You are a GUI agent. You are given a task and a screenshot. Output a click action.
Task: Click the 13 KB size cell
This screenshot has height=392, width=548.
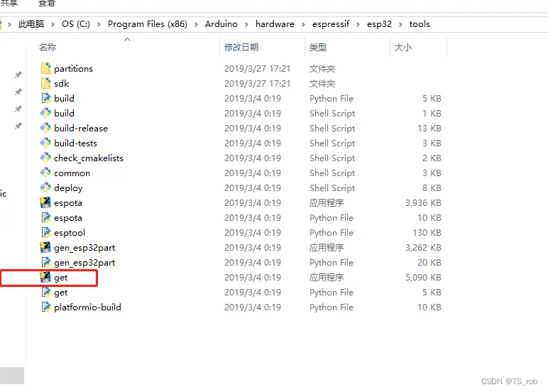coord(429,129)
